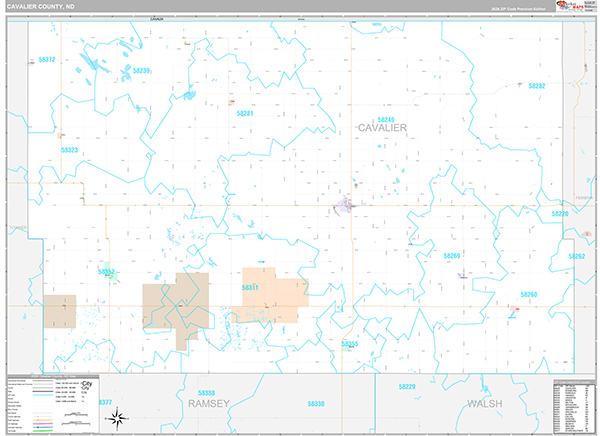The height and width of the screenshot is (436, 600).
Task: Click the WALSH county name
Action: pos(484,403)
